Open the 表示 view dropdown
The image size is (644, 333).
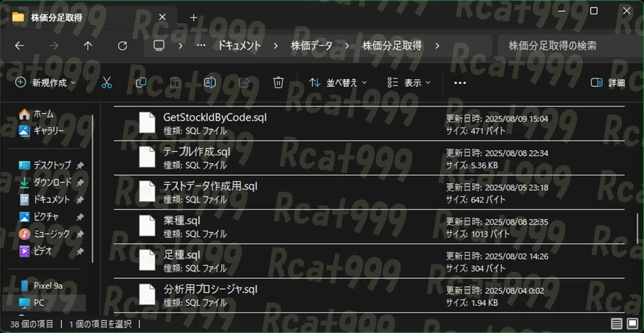(x=409, y=83)
